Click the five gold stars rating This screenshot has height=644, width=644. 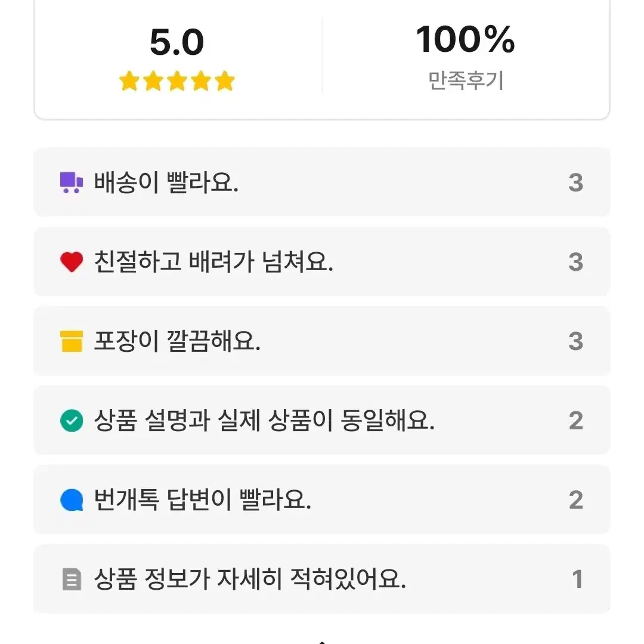[177, 81]
